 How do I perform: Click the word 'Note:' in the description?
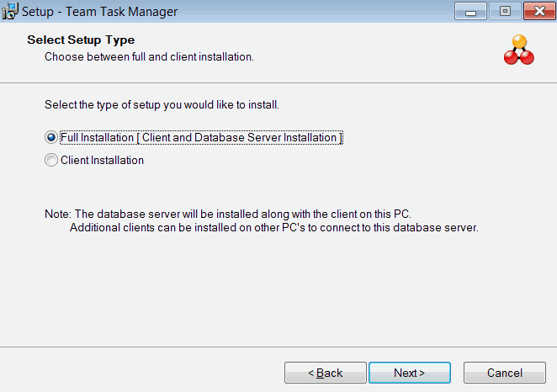tap(58, 214)
